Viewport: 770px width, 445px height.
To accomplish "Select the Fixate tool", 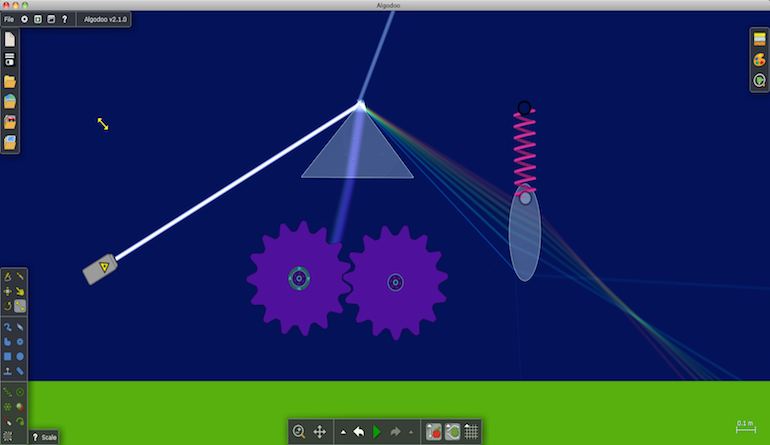I will [7, 407].
